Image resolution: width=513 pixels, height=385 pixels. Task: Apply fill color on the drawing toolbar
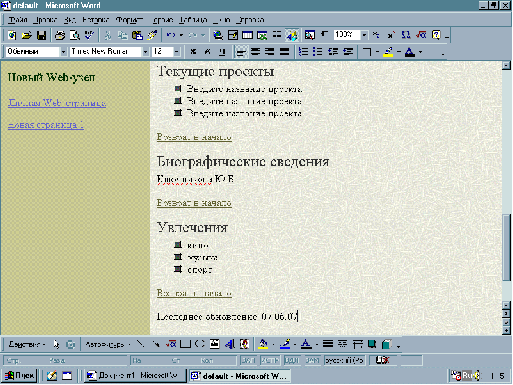(263, 344)
